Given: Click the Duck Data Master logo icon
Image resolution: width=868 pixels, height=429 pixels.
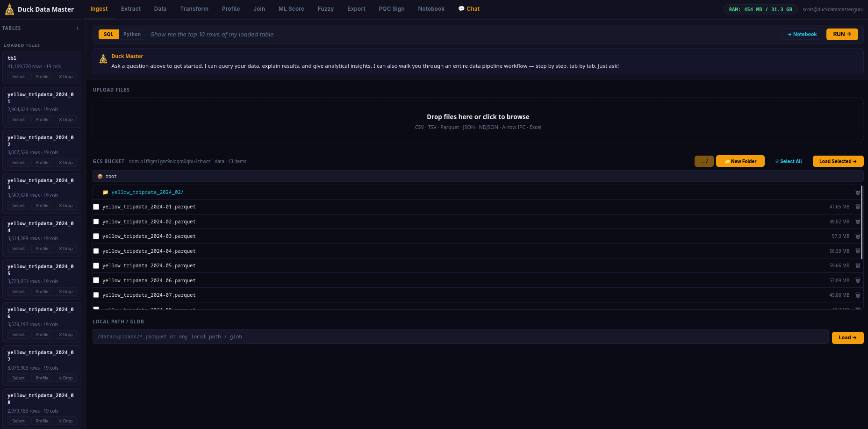Looking at the screenshot, I should 9,9.
